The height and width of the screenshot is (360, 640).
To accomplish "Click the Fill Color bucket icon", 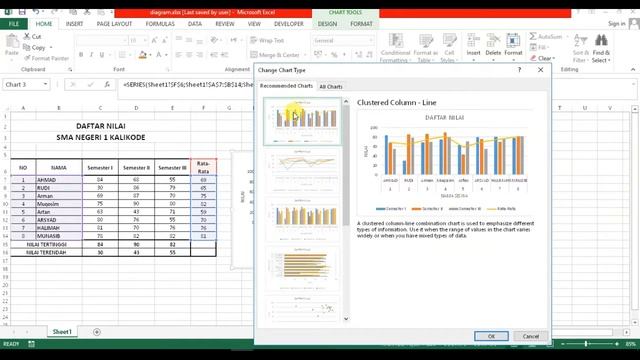I will [x=142, y=55].
